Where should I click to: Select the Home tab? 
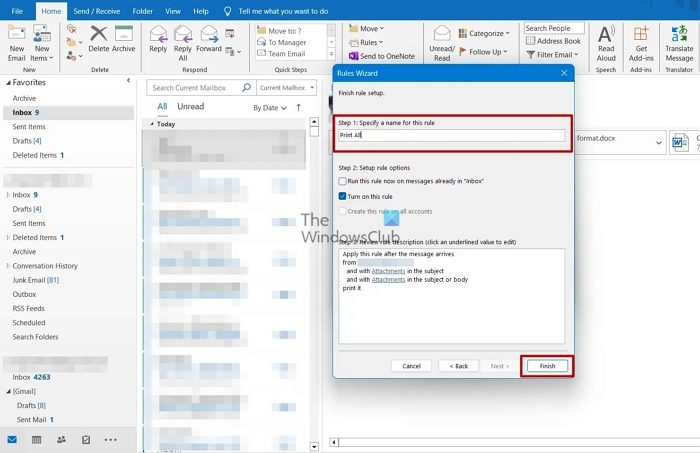[51, 11]
